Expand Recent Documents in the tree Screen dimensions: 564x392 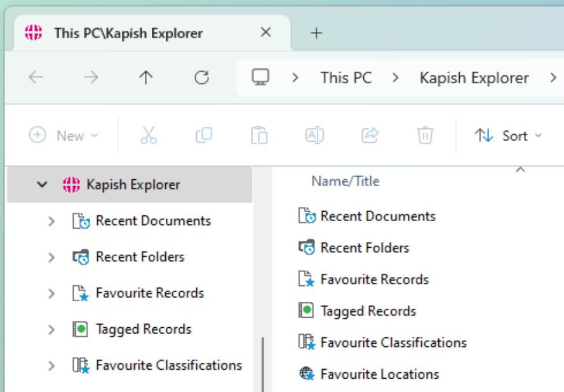51,221
